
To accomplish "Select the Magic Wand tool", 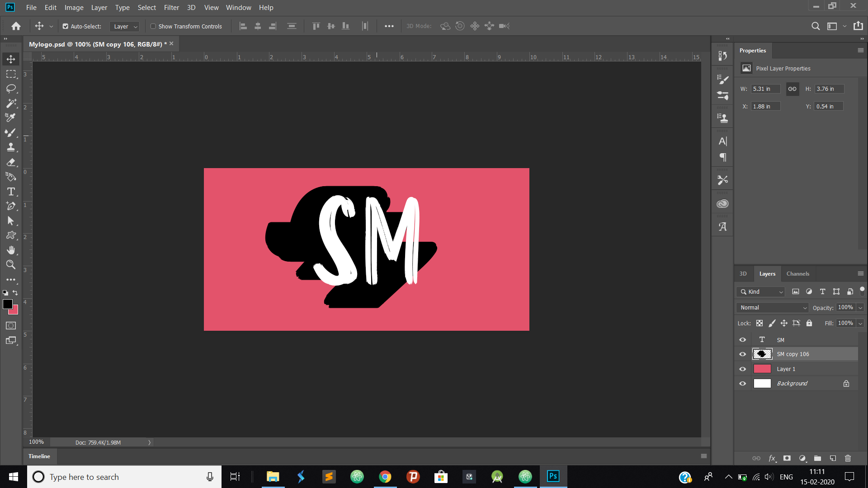I will pos(11,103).
